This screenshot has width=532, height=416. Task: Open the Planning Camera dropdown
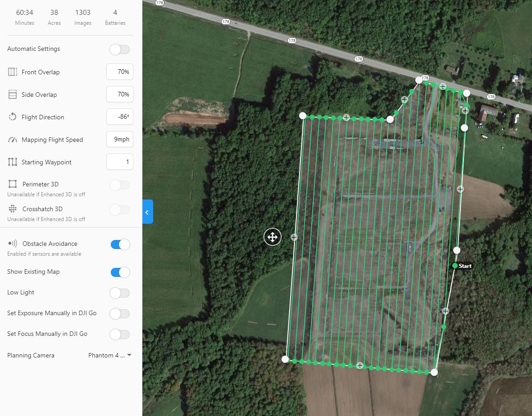tap(109, 355)
